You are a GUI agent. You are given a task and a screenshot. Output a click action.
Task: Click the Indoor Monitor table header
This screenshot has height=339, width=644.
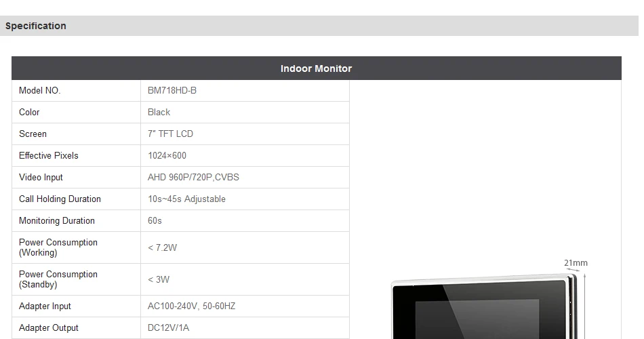coord(317,68)
